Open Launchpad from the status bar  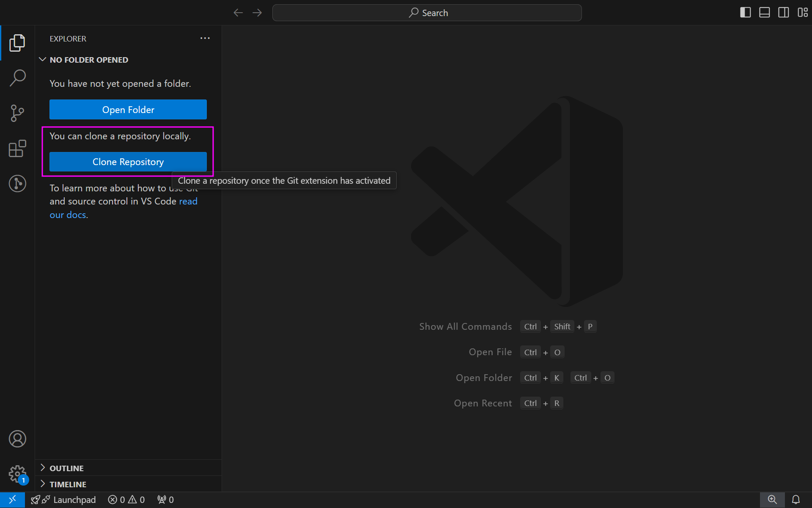[63, 500]
